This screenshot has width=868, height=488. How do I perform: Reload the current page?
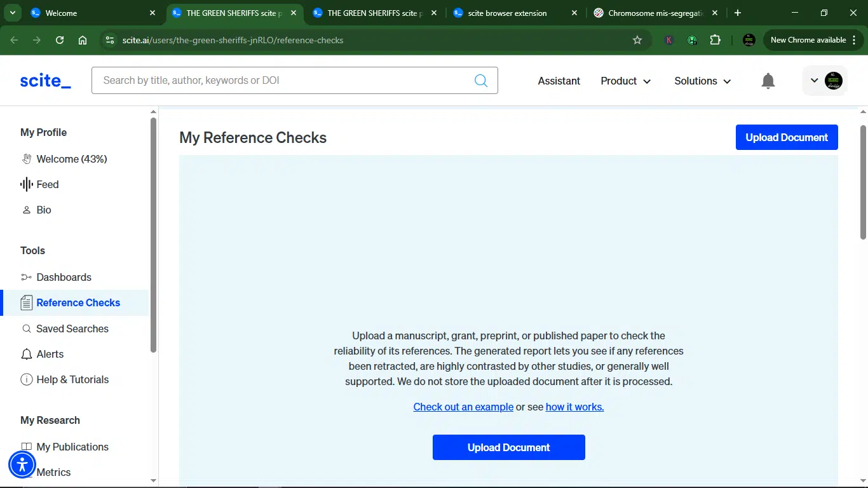tap(60, 40)
